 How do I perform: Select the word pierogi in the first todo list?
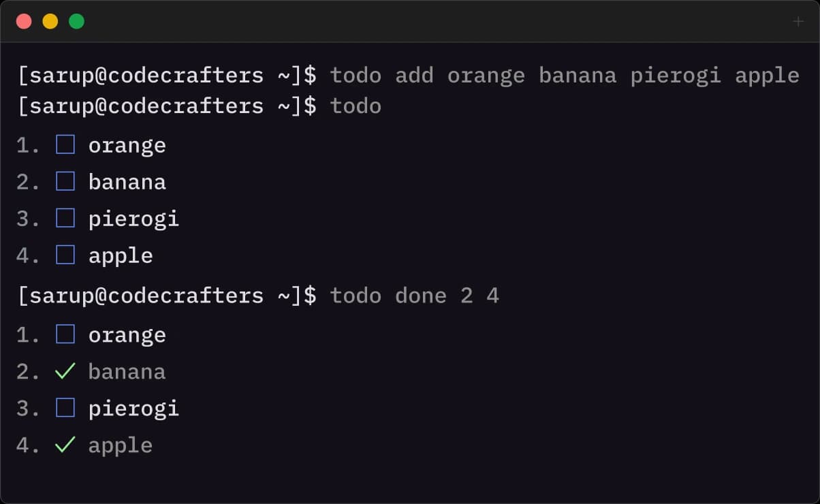pos(133,218)
